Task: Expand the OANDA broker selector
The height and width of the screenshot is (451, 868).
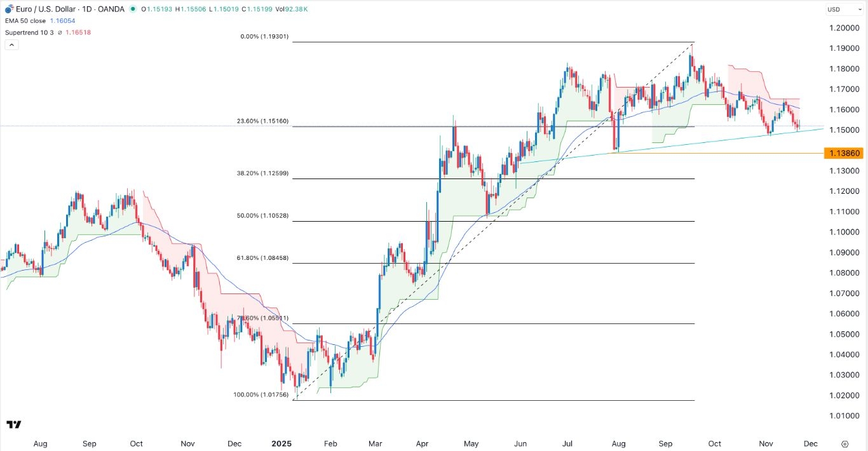Action: (111, 9)
